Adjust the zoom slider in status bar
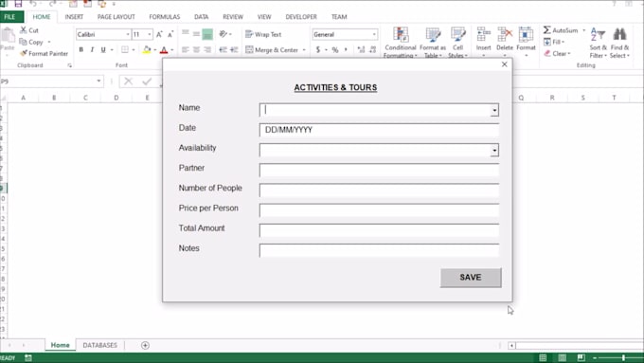The image size is (644, 363). (x=623, y=357)
